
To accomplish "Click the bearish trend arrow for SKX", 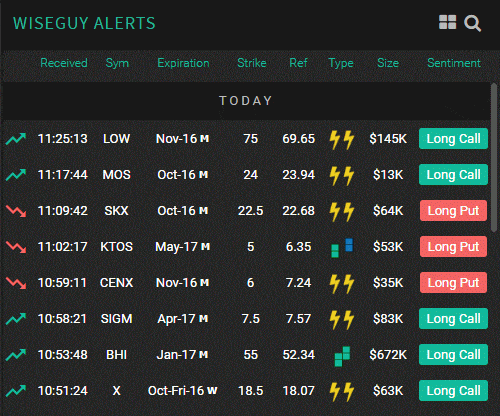I will [16, 211].
